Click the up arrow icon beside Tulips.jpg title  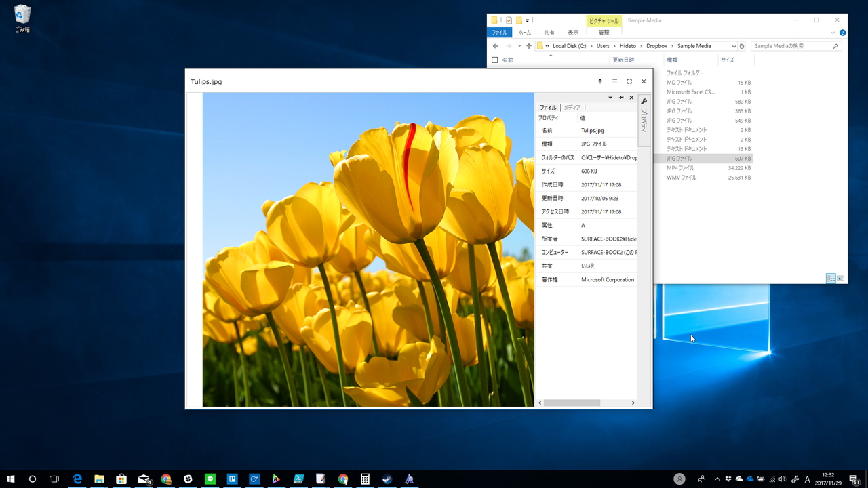pyautogui.click(x=600, y=81)
